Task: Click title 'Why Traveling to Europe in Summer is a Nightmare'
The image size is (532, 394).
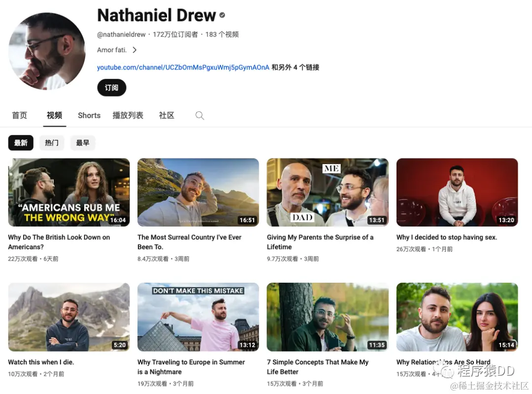Action: [191, 367]
